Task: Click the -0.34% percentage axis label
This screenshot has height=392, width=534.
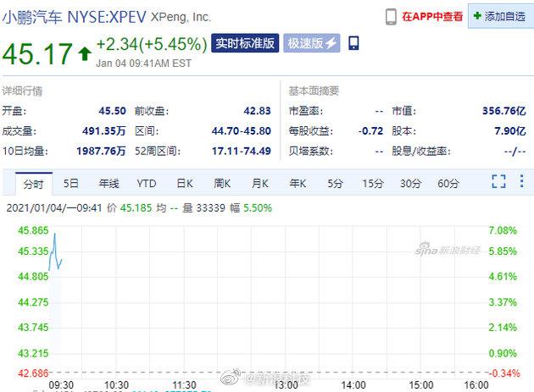Action: 504,373
